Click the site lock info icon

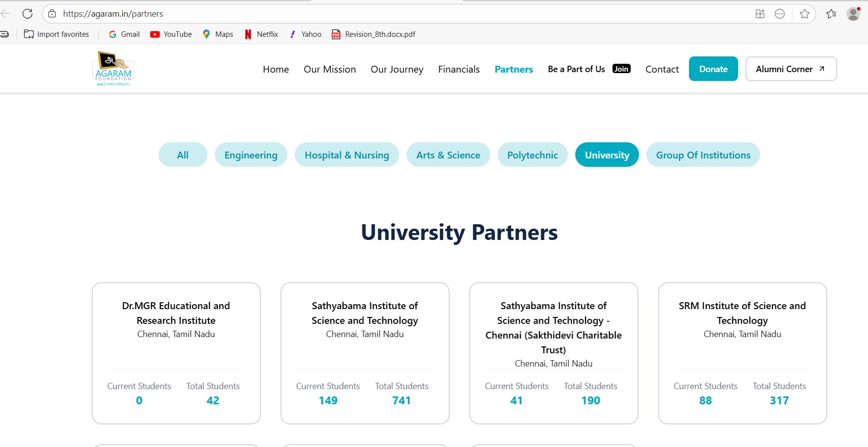click(52, 14)
